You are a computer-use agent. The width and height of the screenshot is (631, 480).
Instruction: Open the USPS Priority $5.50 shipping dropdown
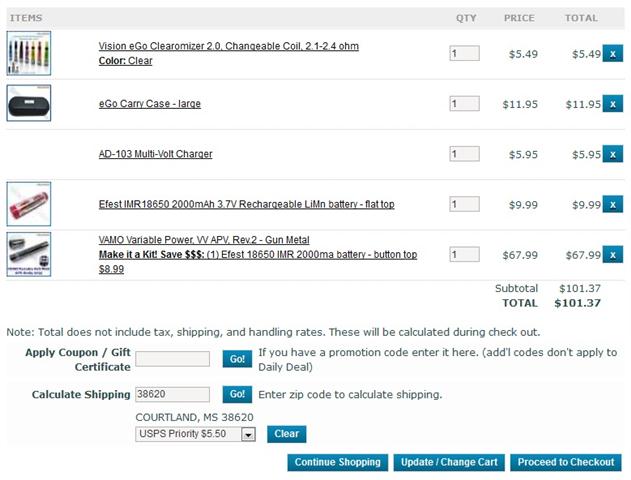coord(196,434)
